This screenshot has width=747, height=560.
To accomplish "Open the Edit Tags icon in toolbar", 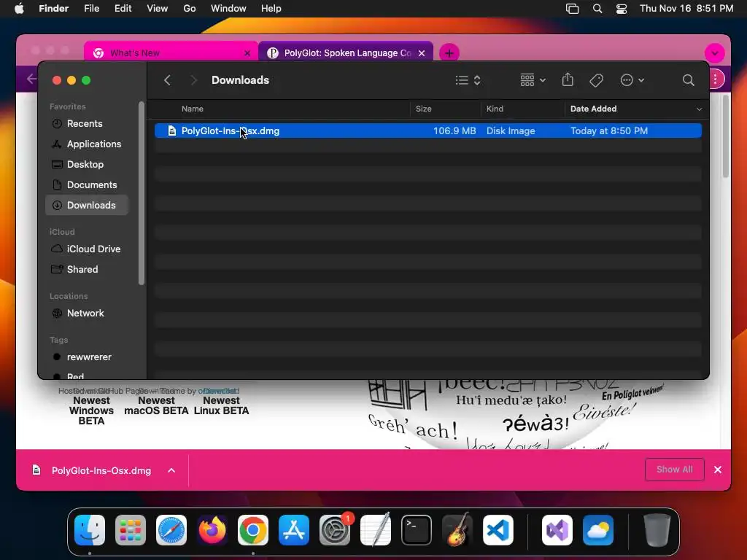I will pos(596,80).
